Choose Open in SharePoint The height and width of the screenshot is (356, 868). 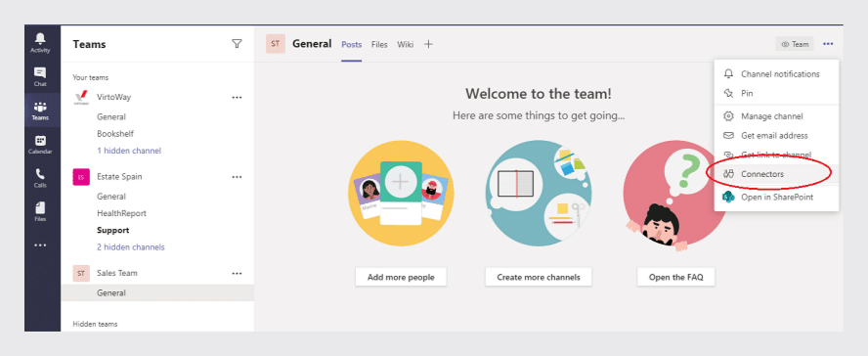[x=777, y=197]
